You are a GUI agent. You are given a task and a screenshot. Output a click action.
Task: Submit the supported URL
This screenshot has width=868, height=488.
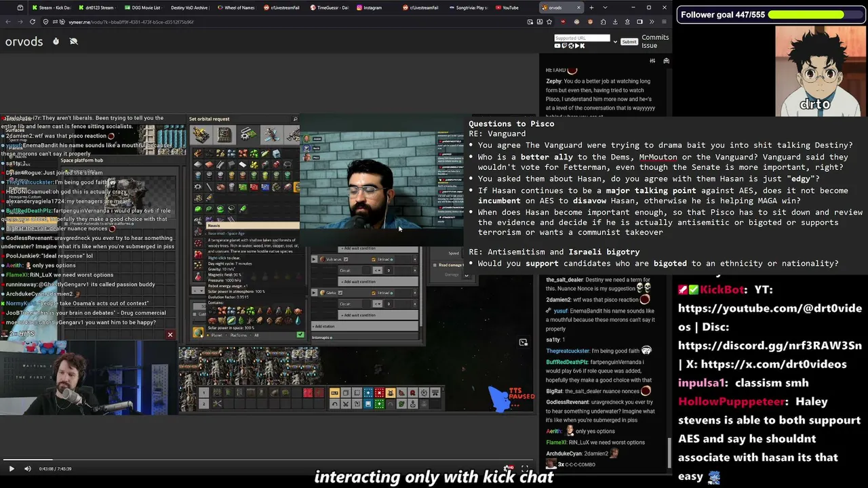coord(629,41)
